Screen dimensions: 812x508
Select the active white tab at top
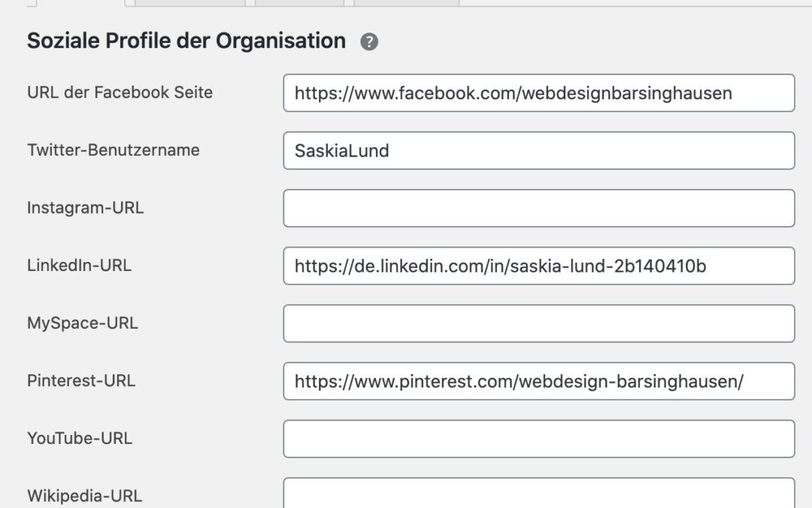click(x=81, y=3)
